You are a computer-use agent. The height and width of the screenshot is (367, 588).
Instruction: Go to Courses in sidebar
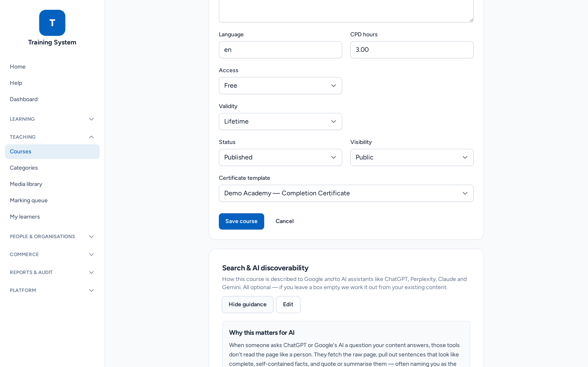click(x=52, y=152)
